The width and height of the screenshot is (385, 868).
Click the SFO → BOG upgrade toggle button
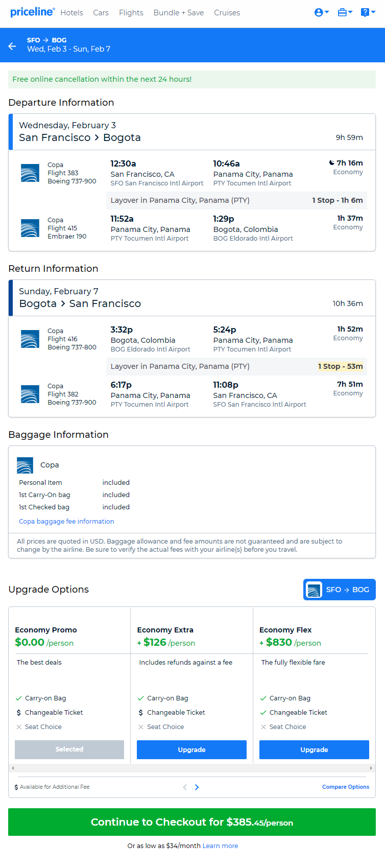(340, 590)
